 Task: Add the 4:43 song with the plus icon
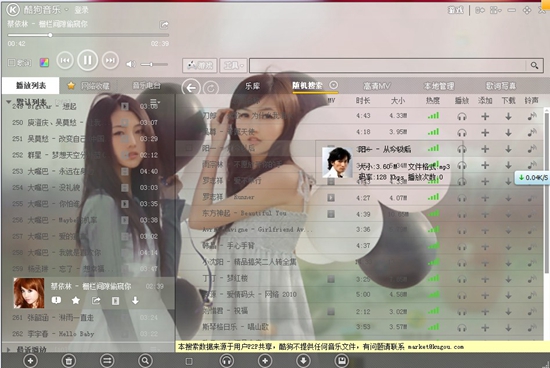click(485, 116)
